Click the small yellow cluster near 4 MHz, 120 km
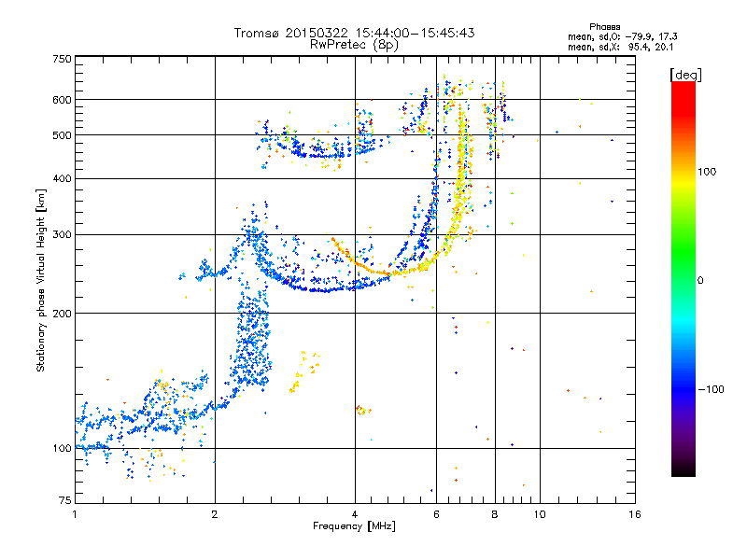 tap(362, 410)
